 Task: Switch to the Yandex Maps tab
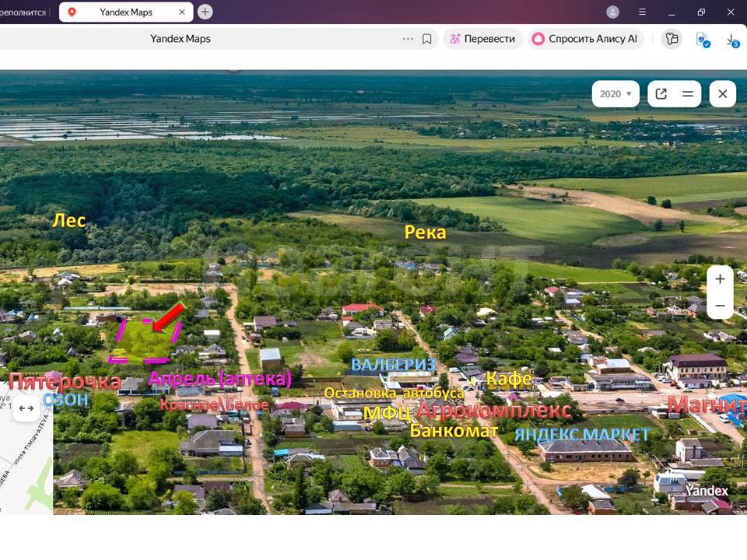coord(126,12)
